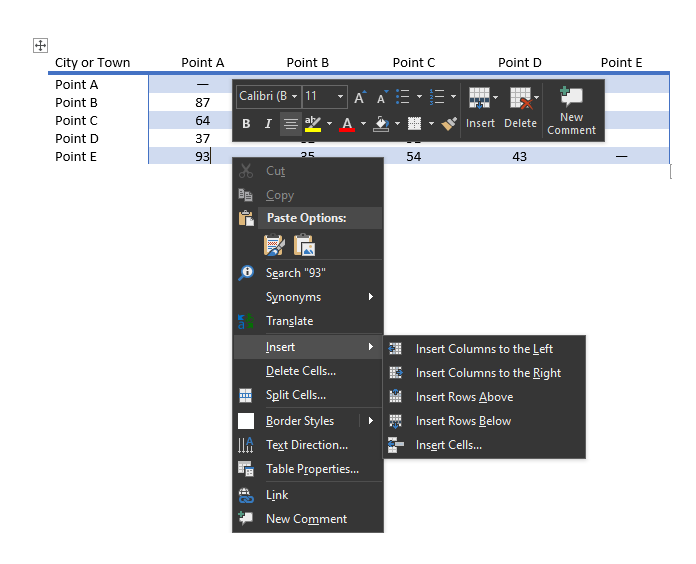Select Insert Columns to the Right
Screen dimensions: 696x564
[x=488, y=373]
